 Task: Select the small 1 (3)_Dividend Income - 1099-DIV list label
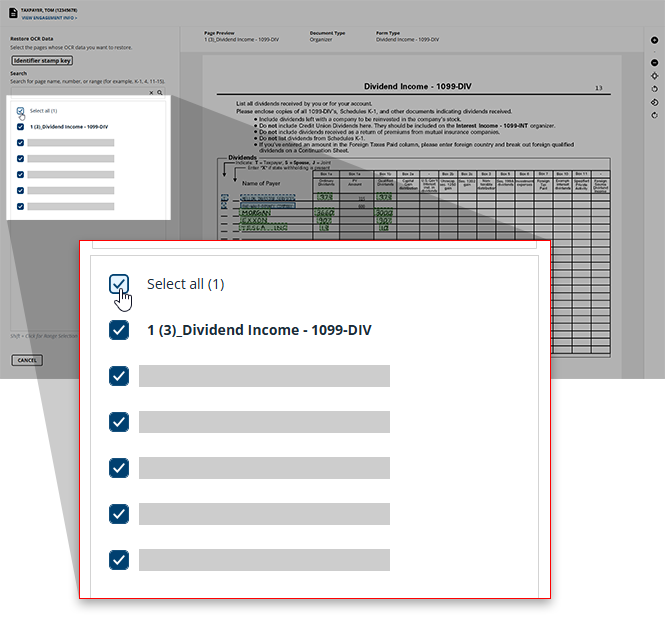coord(69,127)
